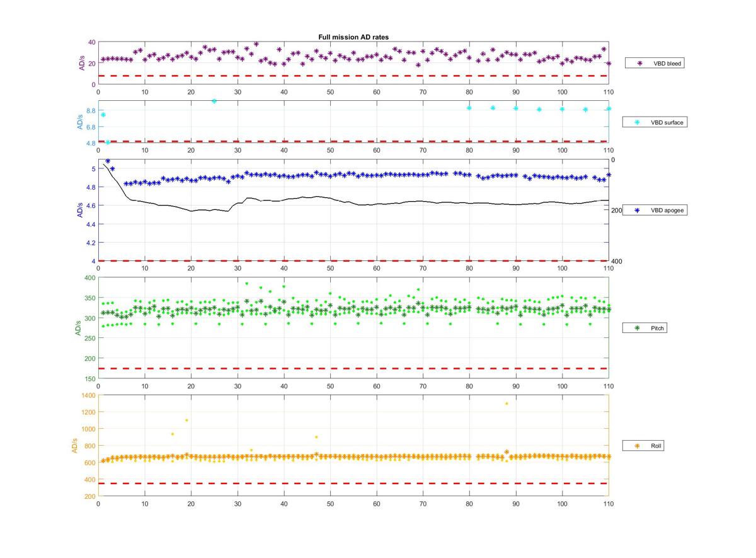Click the red dashed threshold line in Roll plot
Screen dimensions: 756x558
[x=353, y=484]
